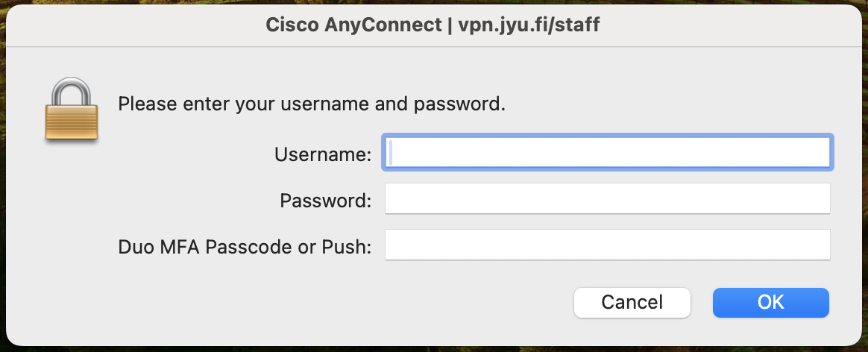Click the "Please enter your username and password" prompt
This screenshot has width=868, height=352.
pyautogui.click(x=312, y=104)
